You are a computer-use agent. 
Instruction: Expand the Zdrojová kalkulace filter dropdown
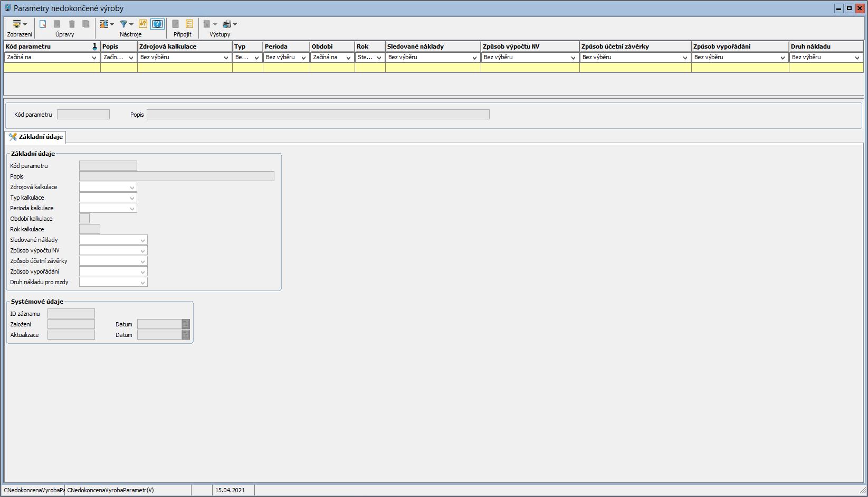pyautogui.click(x=226, y=58)
